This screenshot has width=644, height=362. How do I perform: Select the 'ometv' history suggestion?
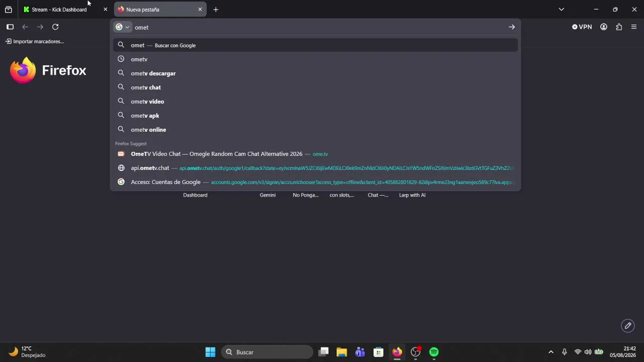pos(315,59)
